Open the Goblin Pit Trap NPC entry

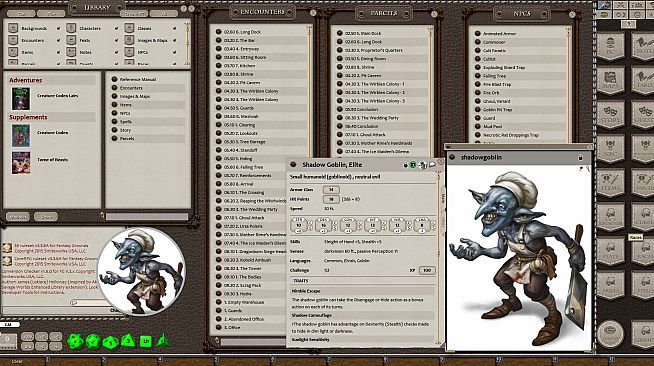pos(520,110)
